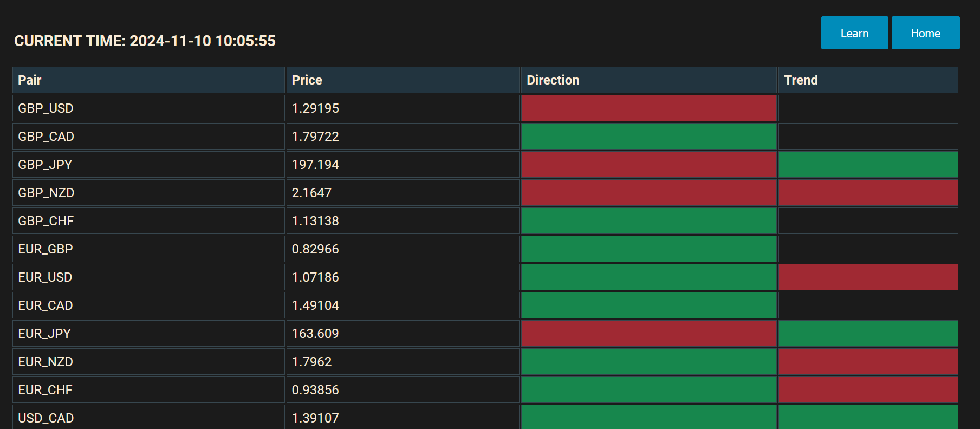Select the Trend column header
Screen dimensions: 980x429
tap(801, 80)
